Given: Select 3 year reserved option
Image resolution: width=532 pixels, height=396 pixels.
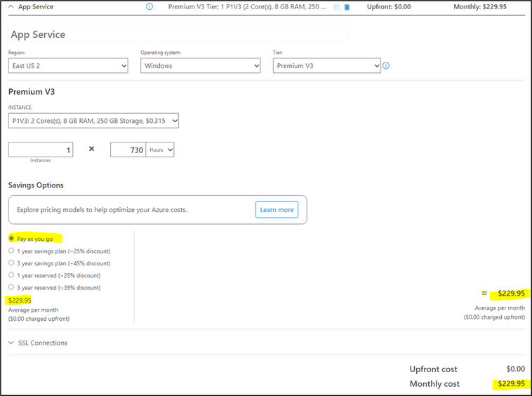Looking at the screenshot, I should pyautogui.click(x=11, y=287).
